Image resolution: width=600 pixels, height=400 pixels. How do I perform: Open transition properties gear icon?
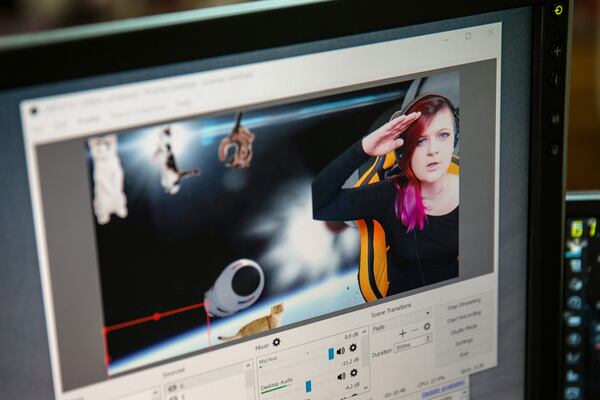tap(427, 327)
